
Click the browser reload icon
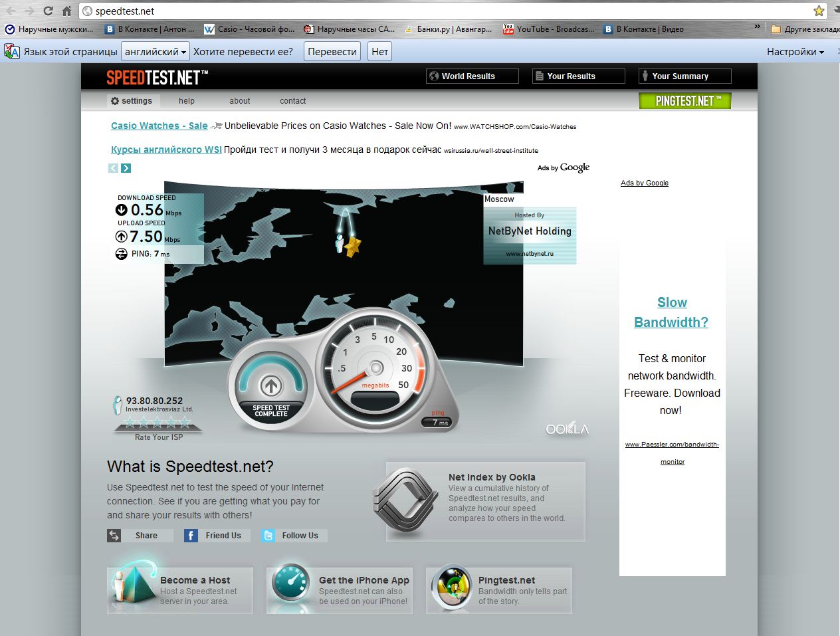point(48,11)
